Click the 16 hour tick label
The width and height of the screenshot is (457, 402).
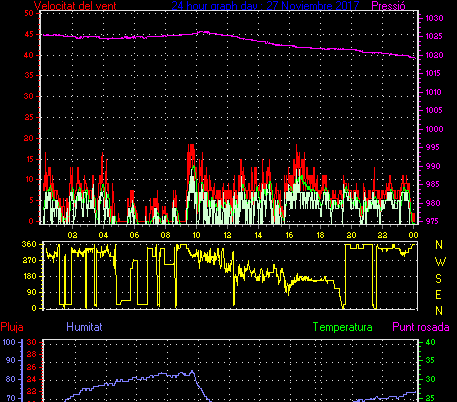[289, 235]
